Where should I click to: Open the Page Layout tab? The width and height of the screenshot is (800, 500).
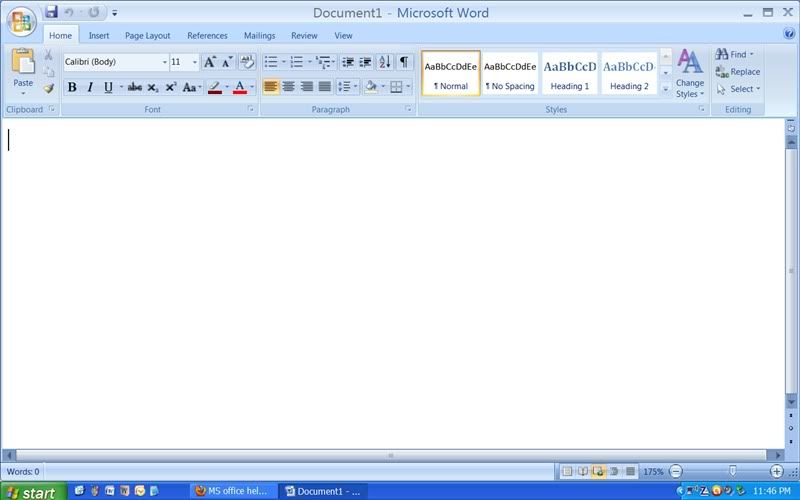(147, 36)
